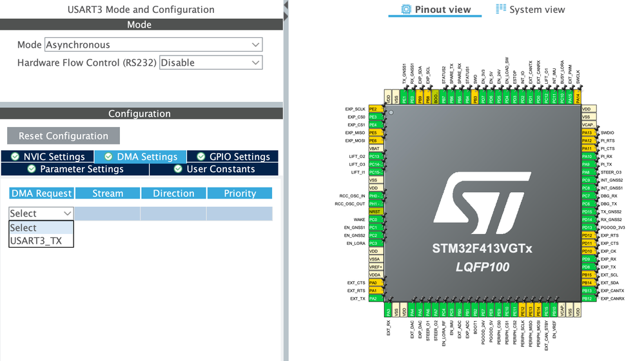Viewport: 644px width, 361px height.
Task: Select pin PC0 labeled WAKE
Action: click(376, 220)
